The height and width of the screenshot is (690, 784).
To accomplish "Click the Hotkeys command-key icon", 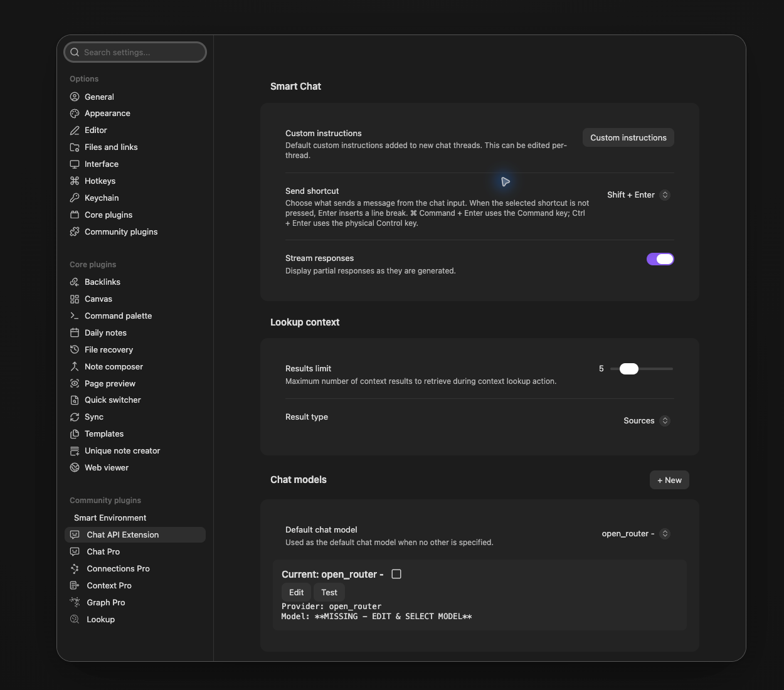I will [x=75, y=181].
